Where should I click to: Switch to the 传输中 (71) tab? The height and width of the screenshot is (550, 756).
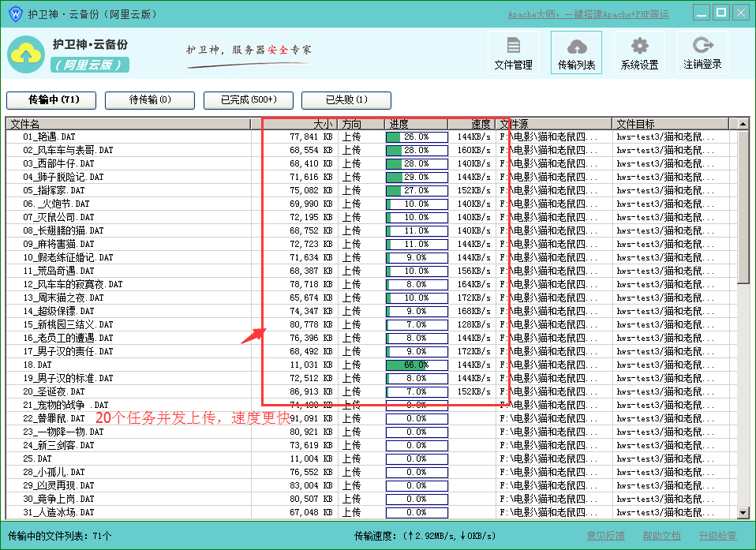pos(51,100)
